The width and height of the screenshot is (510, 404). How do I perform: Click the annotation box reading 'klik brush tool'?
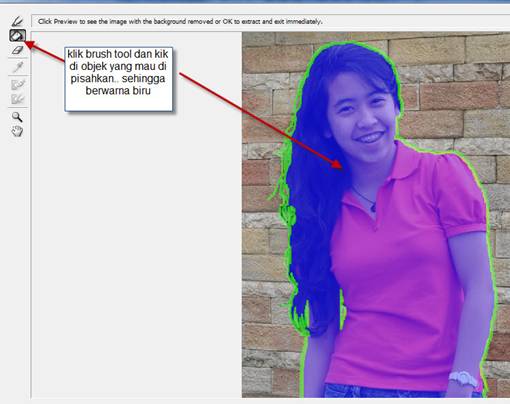coord(119,79)
